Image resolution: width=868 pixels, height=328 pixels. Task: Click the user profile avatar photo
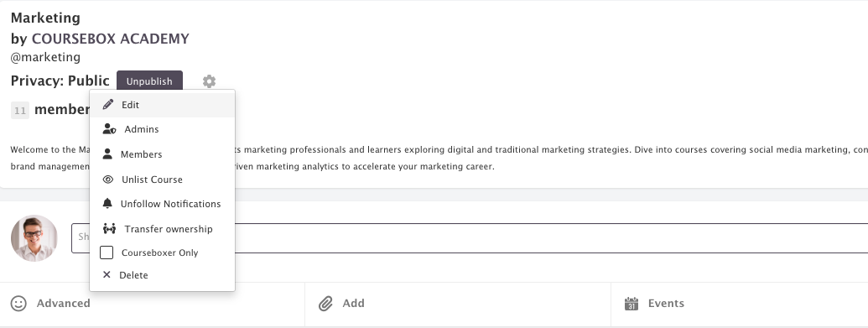coord(34,238)
